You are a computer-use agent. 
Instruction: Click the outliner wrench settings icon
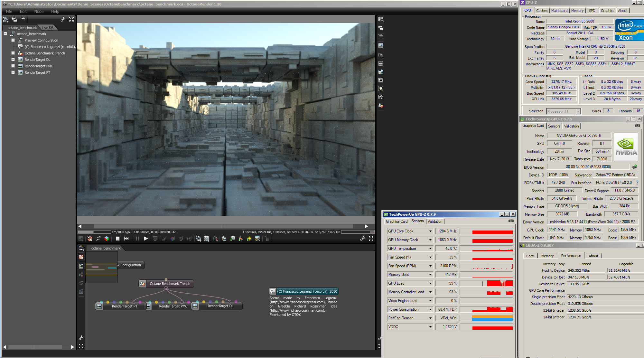[63, 19]
